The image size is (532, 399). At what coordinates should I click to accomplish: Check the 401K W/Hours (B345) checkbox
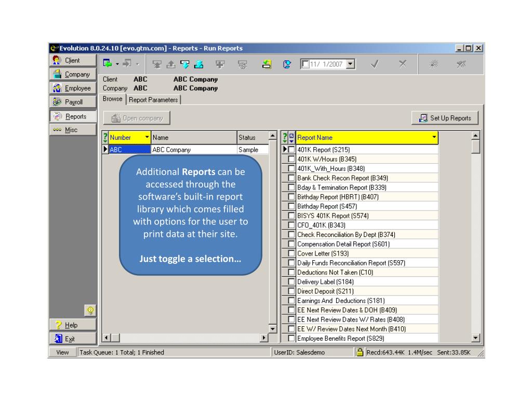pyautogui.click(x=291, y=159)
